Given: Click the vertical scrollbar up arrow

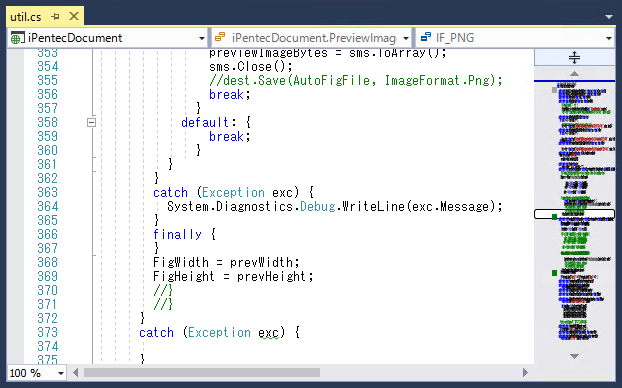Looking at the screenshot, I should click(574, 73).
